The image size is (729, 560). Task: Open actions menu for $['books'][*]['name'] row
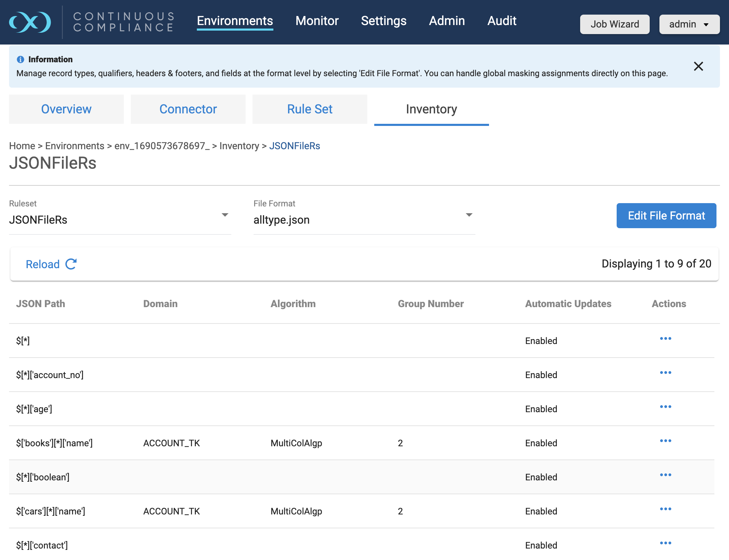click(665, 441)
